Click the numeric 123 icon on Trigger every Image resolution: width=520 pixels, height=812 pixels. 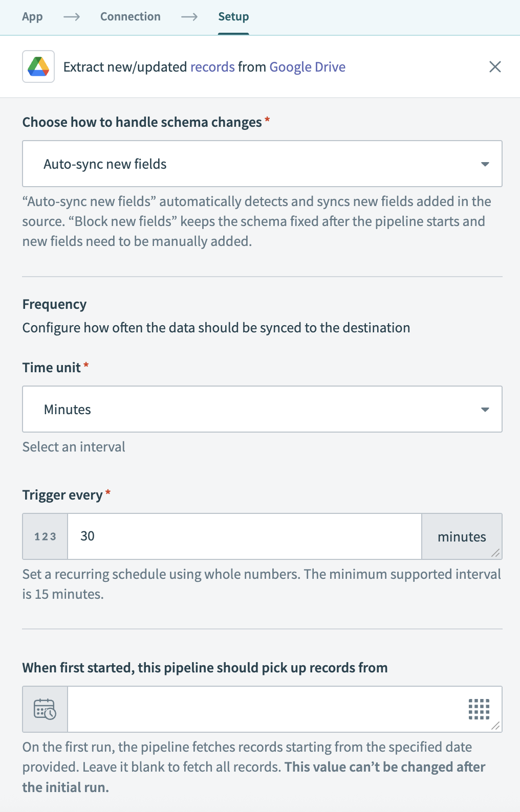coord(45,536)
